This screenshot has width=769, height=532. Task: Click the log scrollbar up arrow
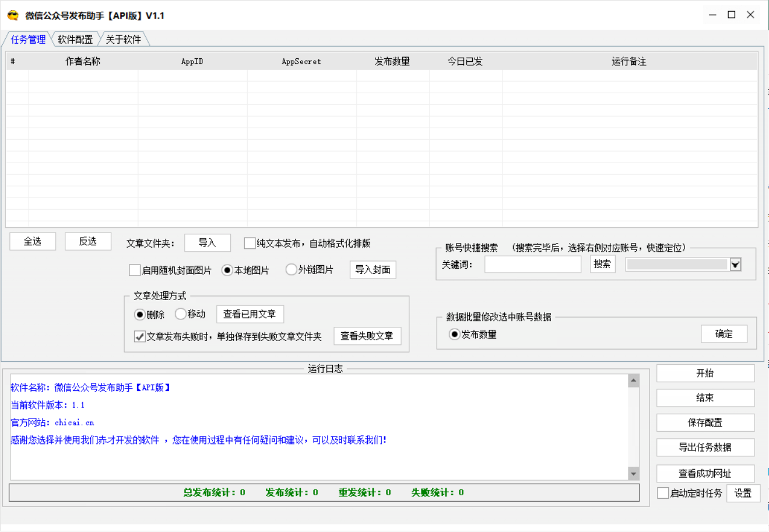click(x=634, y=380)
